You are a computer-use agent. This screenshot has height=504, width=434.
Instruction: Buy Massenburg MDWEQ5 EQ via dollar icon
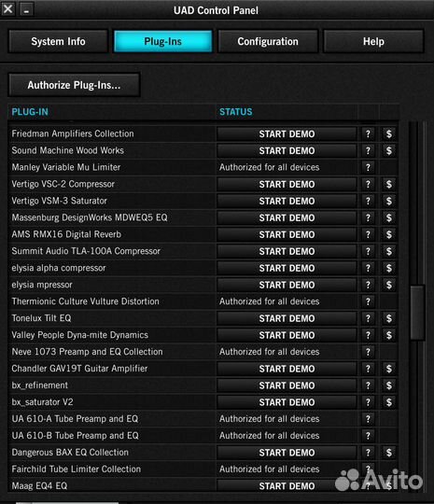pyautogui.click(x=389, y=217)
